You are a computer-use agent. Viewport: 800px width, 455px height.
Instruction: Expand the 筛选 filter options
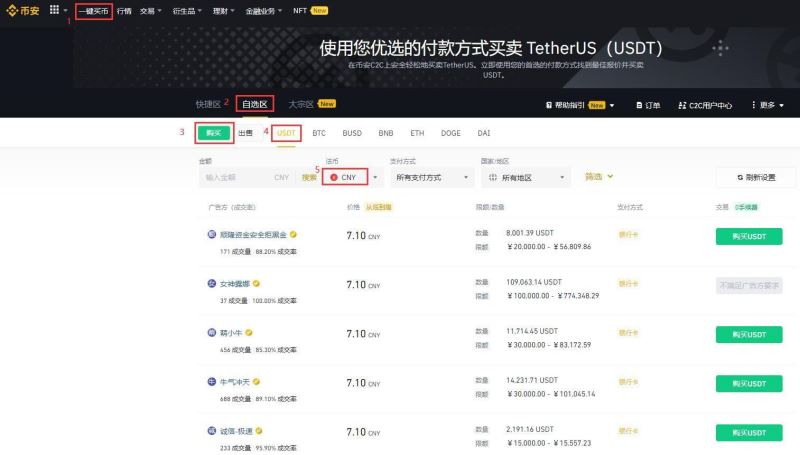tap(599, 176)
